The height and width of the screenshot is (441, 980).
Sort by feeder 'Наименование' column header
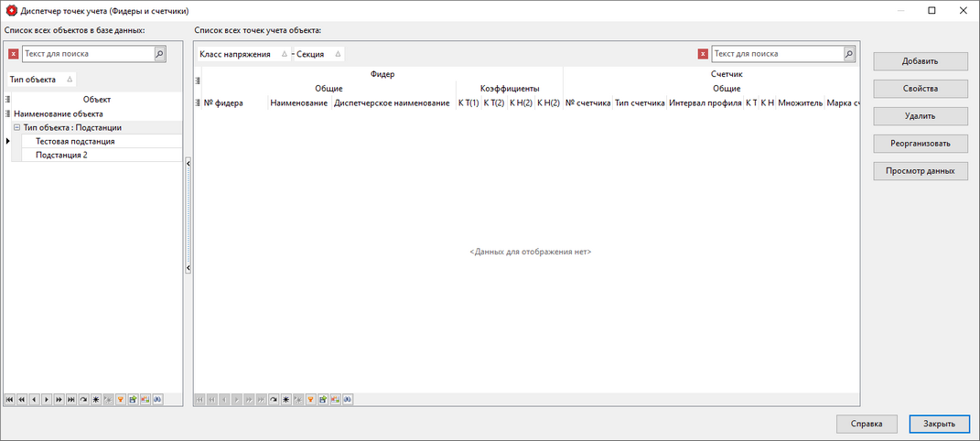299,103
